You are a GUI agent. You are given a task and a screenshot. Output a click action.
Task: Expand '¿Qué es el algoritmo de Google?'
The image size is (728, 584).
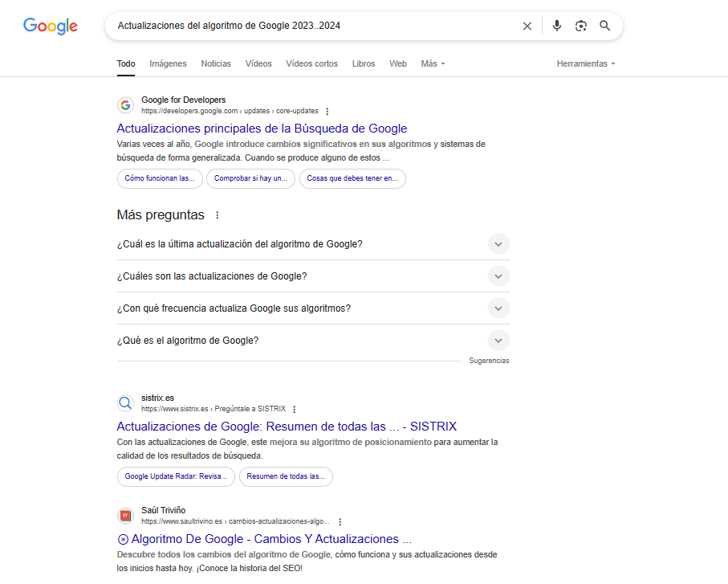(313, 341)
